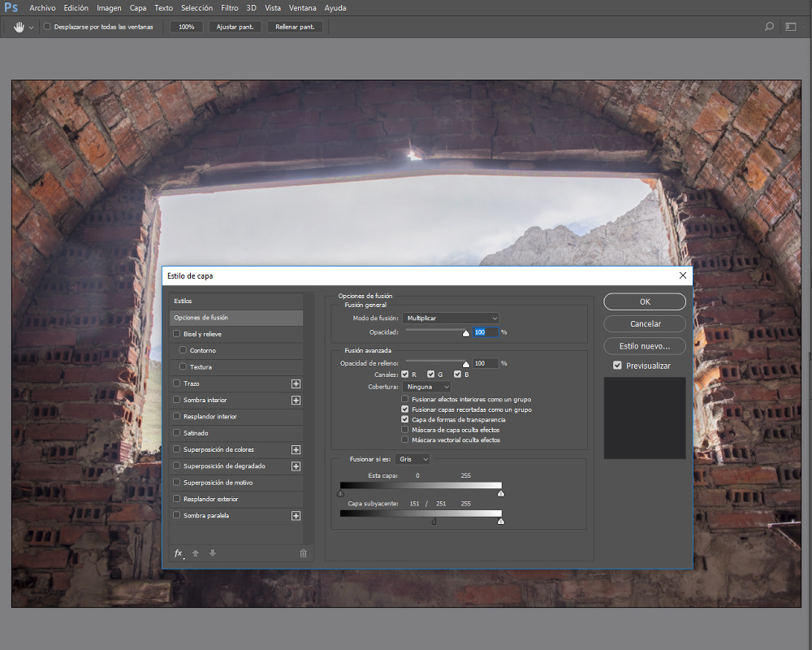Add another Sombra paralela with plus icon

[x=296, y=516]
